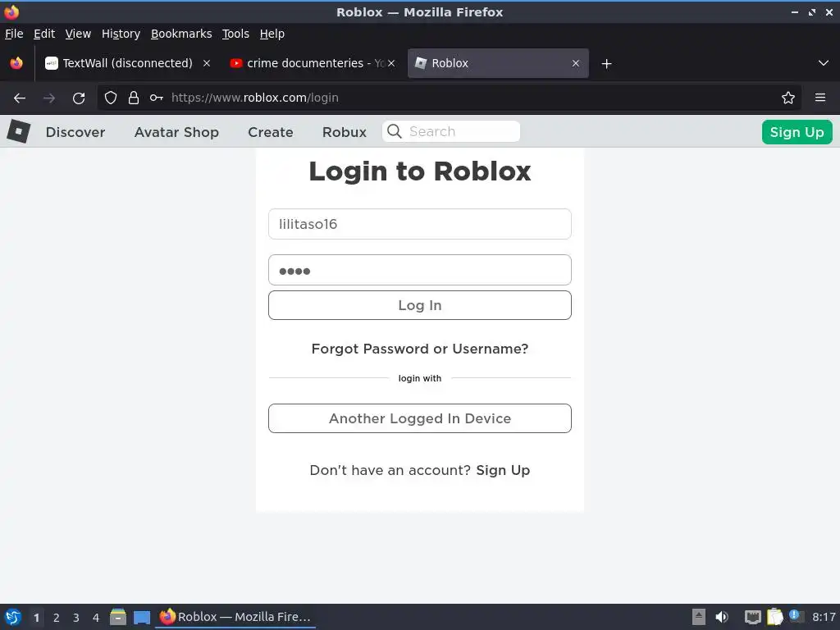The height and width of the screenshot is (630, 840).
Task: Click Roblox Firefox taskbar window button
Action: 235,617
